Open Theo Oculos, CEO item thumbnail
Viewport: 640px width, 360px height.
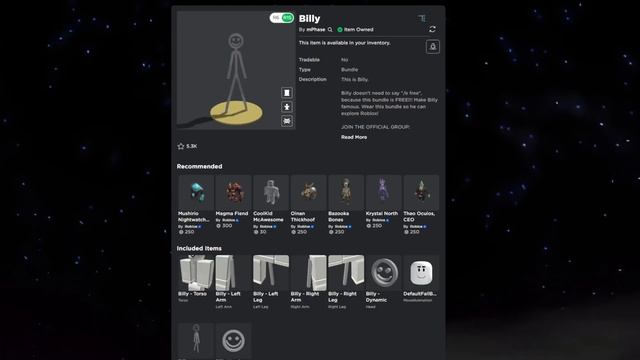pyautogui.click(x=421, y=192)
